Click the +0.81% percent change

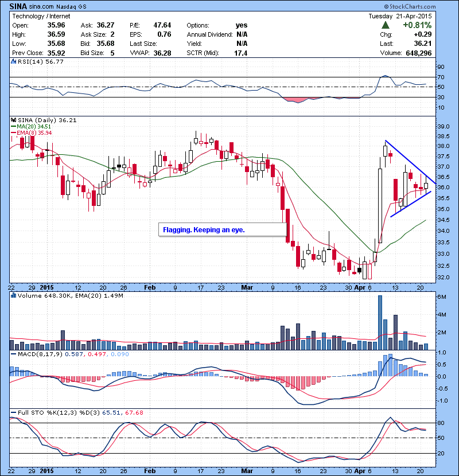(x=417, y=25)
